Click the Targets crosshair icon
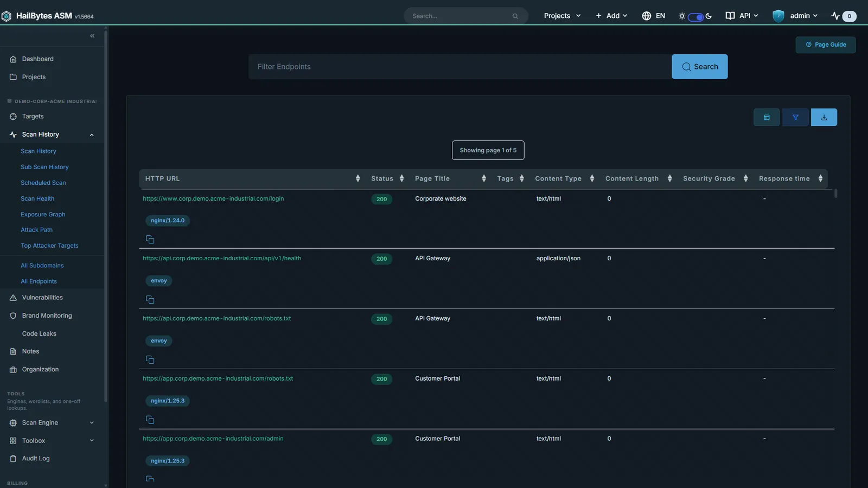 coord(13,117)
